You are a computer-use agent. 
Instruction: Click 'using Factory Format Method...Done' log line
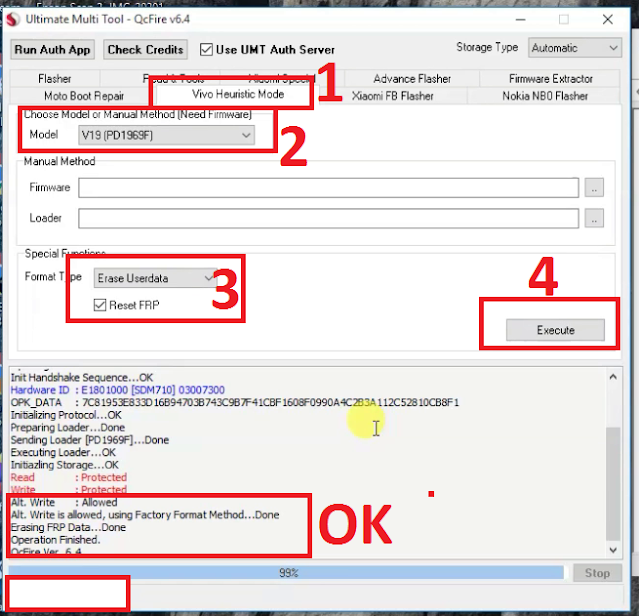click(x=194, y=515)
